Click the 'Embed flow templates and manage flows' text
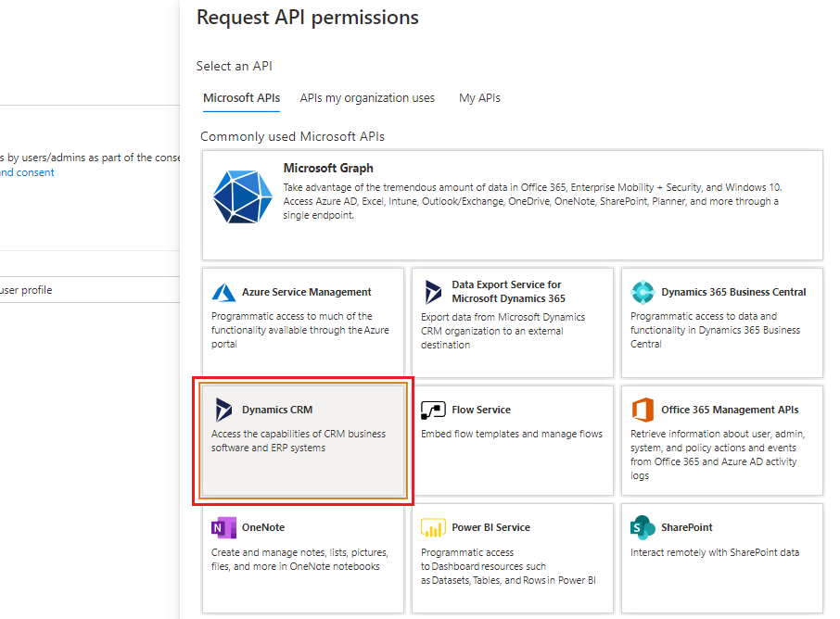The height and width of the screenshot is (619, 840). point(512,434)
